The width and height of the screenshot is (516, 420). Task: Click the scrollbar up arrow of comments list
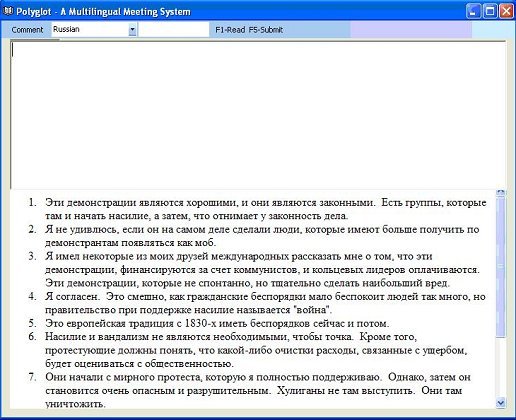pos(500,192)
